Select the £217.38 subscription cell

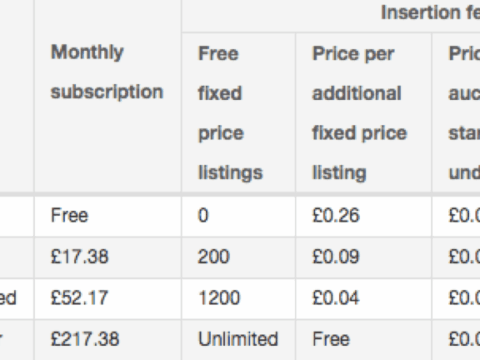point(85,339)
